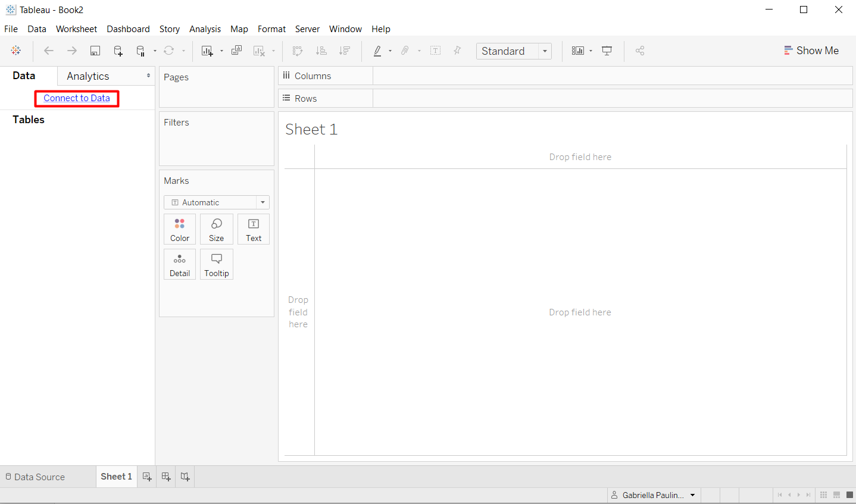
Task: Open the Tooltip editor on the Marks card
Action: coord(216,264)
